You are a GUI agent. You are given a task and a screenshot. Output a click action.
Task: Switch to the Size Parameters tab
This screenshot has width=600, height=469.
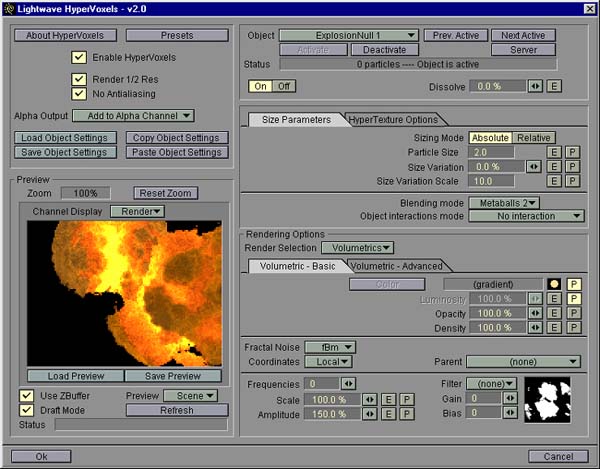(x=296, y=120)
